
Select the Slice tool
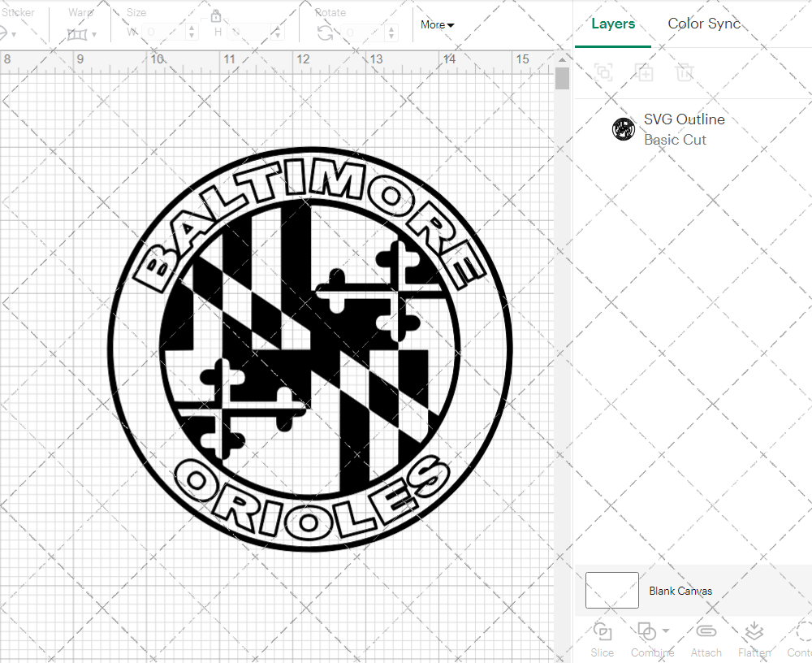click(603, 632)
